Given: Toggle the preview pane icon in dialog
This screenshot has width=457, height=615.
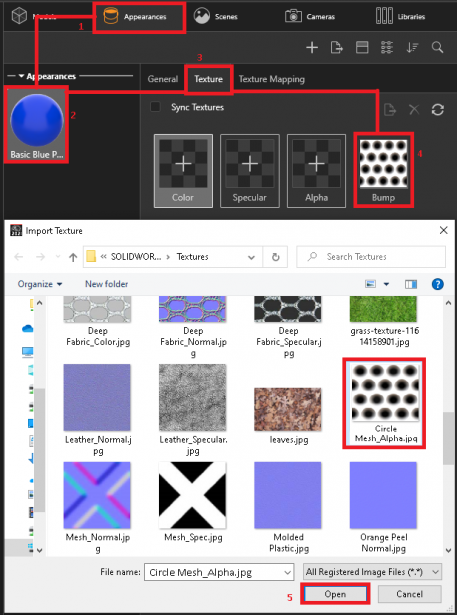Looking at the screenshot, I should [411, 284].
